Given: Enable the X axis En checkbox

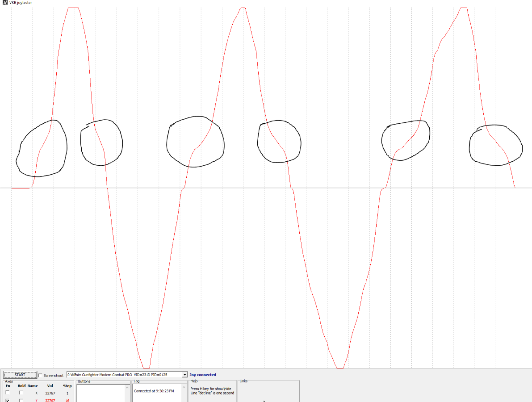Looking at the screenshot, I should [x=8, y=393].
